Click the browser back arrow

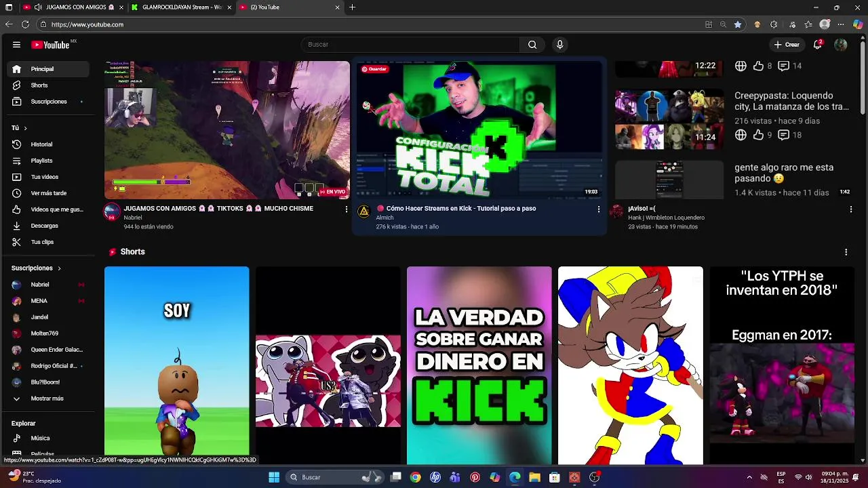(9, 24)
